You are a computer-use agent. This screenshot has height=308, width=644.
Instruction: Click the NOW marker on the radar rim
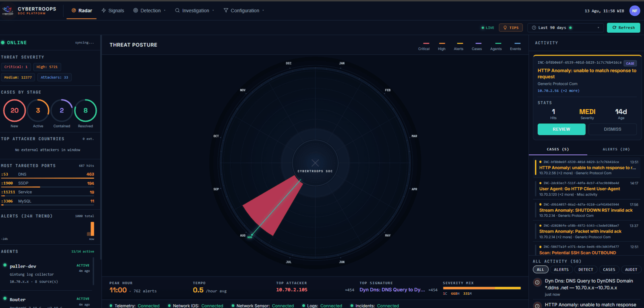click(x=250, y=237)
